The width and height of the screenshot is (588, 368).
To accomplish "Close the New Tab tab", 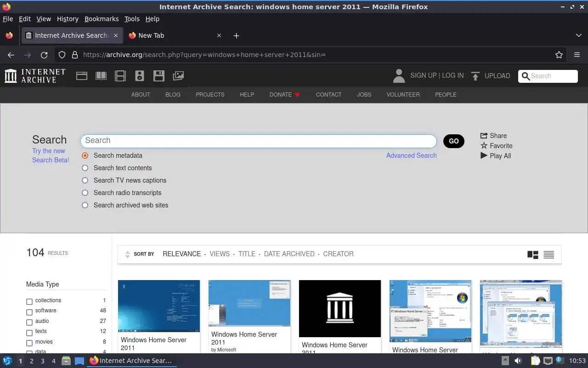I will click(x=219, y=35).
